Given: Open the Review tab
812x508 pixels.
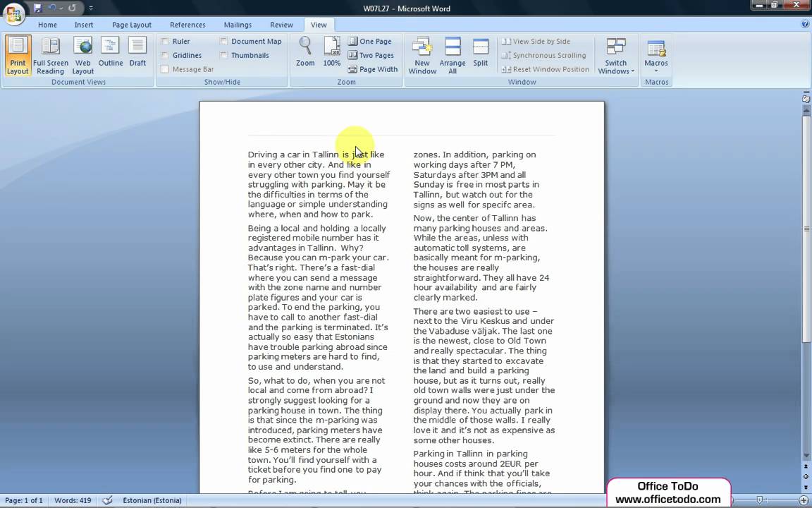Looking at the screenshot, I should 281,25.
